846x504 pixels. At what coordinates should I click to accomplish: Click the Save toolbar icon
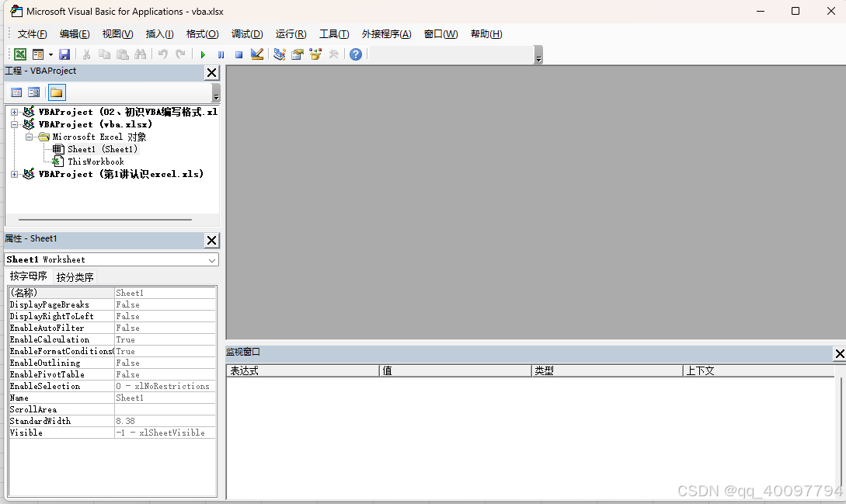[x=64, y=54]
